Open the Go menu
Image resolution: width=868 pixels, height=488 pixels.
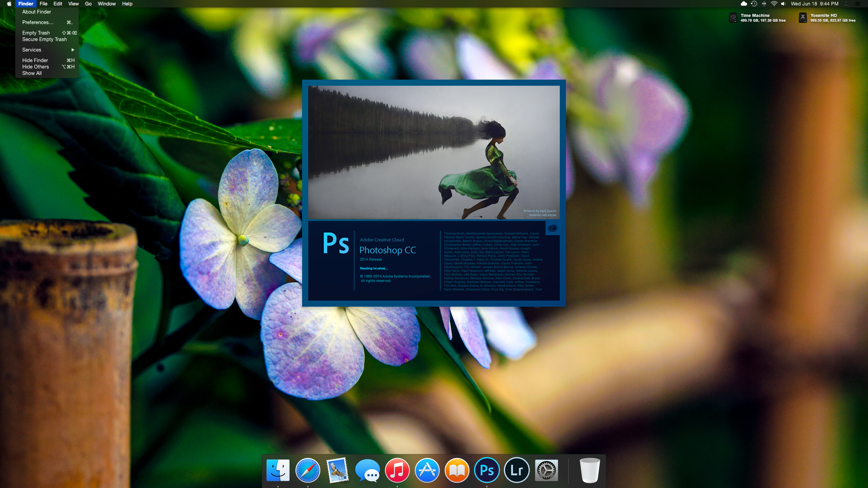[88, 4]
